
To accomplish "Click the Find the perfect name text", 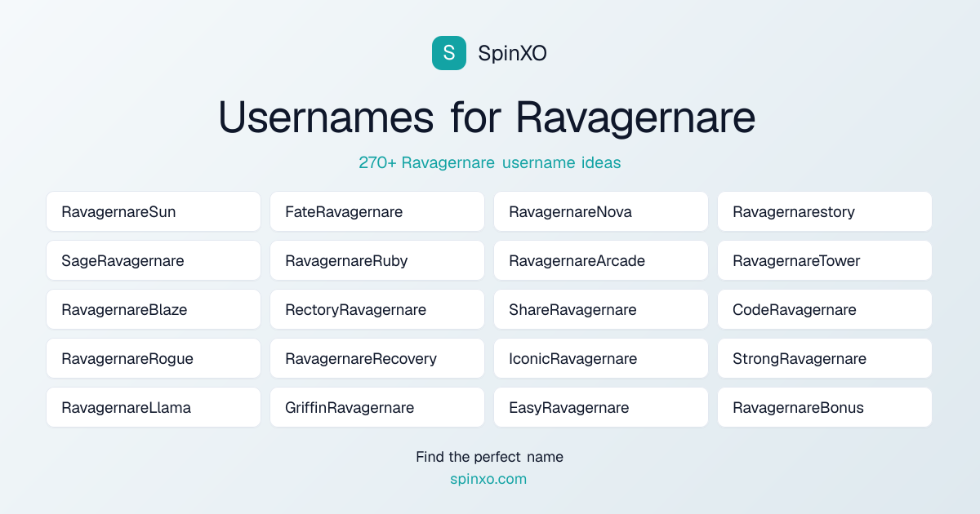I will tap(489, 457).
